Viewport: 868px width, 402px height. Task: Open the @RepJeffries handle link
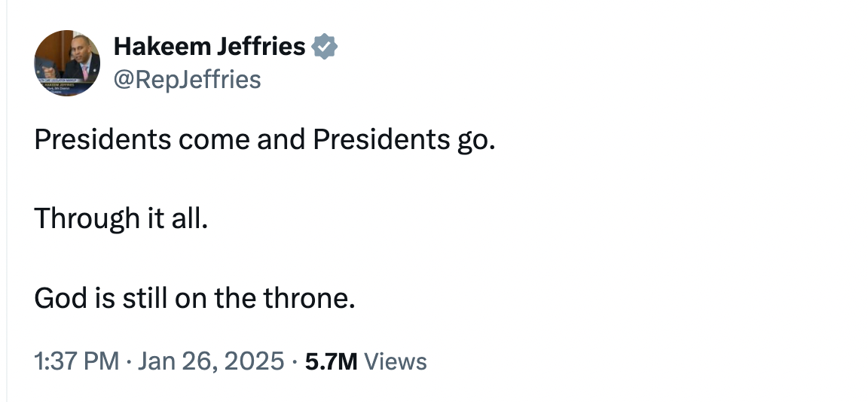point(187,78)
